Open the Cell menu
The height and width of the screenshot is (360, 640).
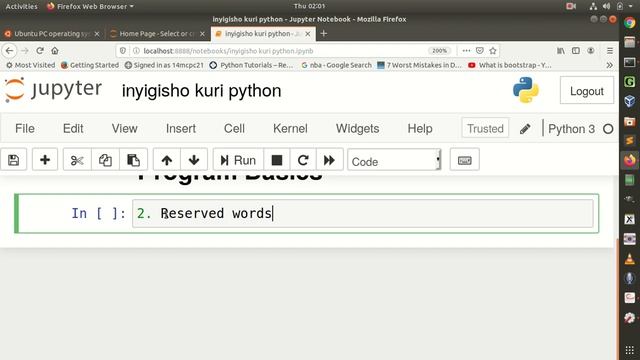point(234,129)
